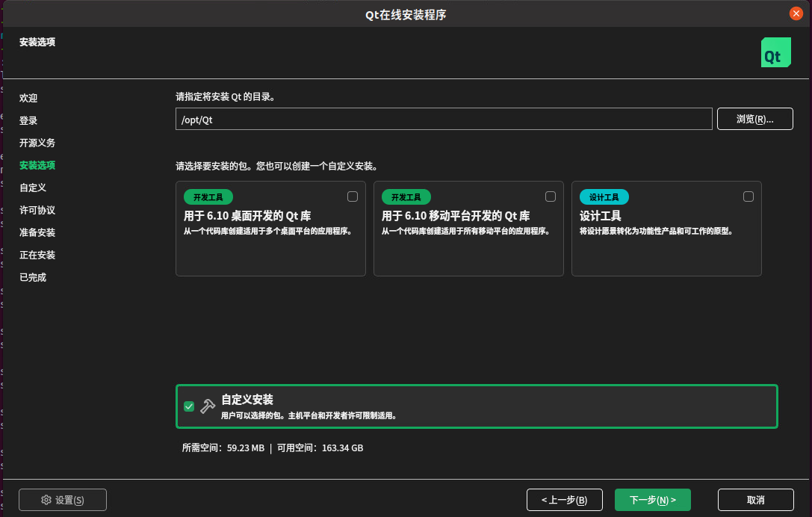Check the 用于 6.10 移动平台开发的 Qt 库 checkbox
The height and width of the screenshot is (517, 812).
(550, 196)
